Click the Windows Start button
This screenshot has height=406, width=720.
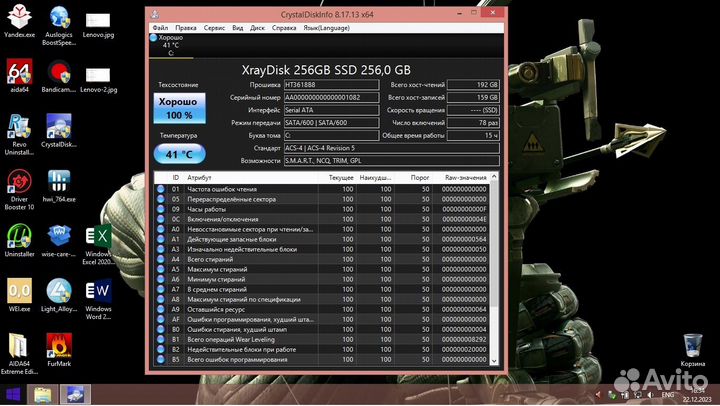[x=13, y=395]
